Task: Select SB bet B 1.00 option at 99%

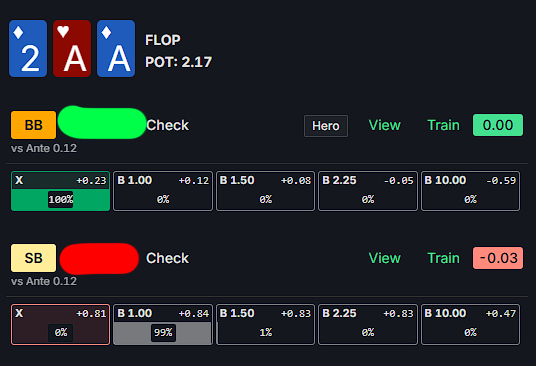Action: coord(163,324)
